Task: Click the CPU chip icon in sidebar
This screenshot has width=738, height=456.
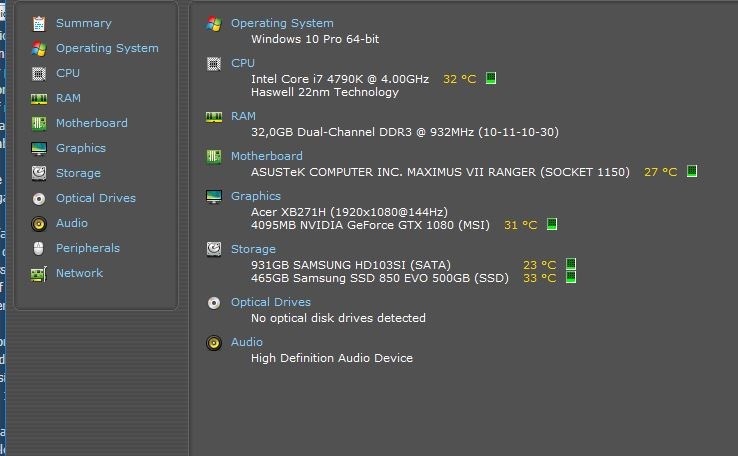Action: [x=39, y=73]
